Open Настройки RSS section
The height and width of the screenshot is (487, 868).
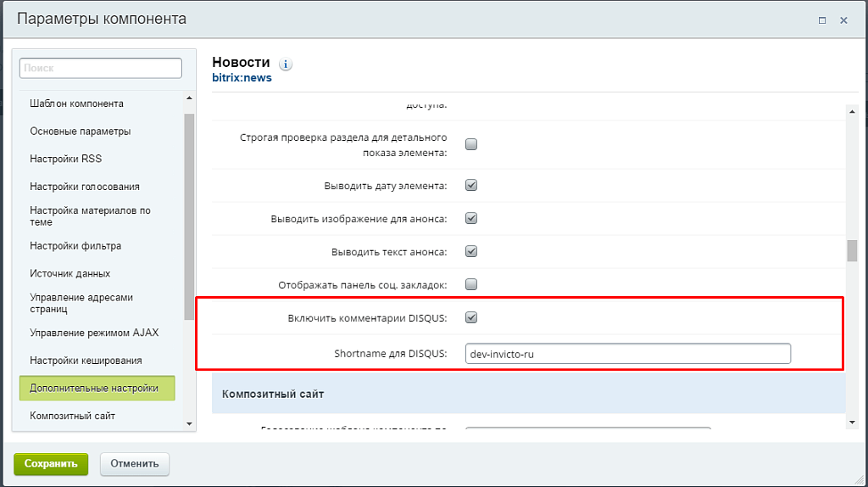(66, 159)
